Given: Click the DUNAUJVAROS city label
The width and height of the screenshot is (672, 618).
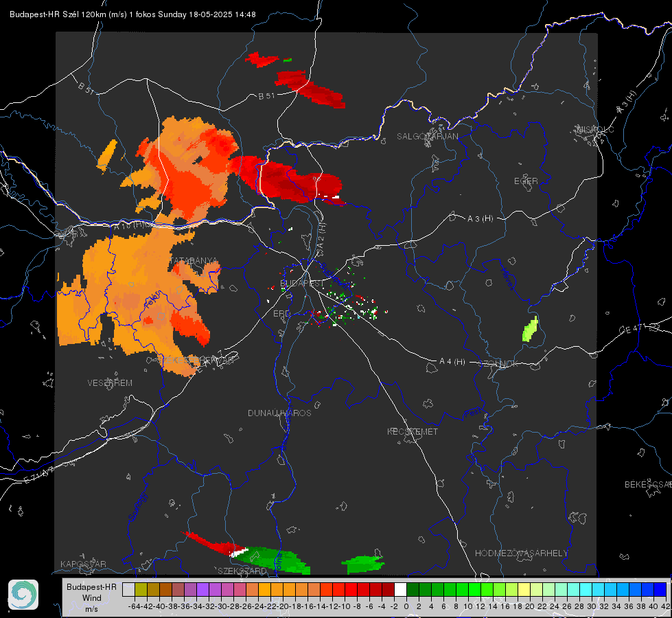Looking at the screenshot, I should pos(279,413).
